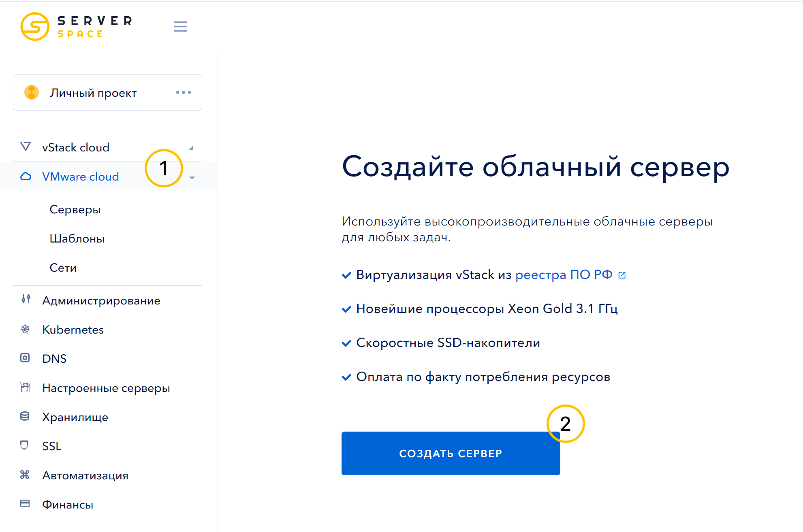Click text Скоростные SSD-накопители
The width and height of the screenshot is (803, 532).
[448, 343]
